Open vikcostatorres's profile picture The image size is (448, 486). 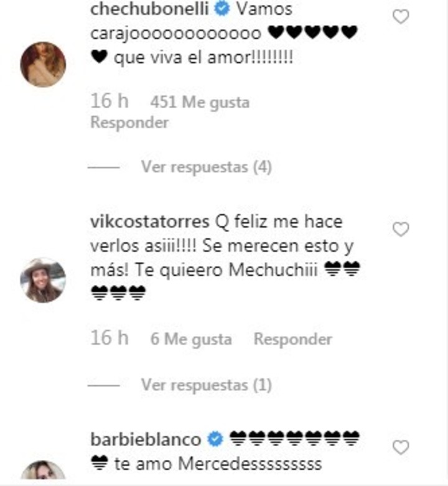pyautogui.click(x=43, y=280)
